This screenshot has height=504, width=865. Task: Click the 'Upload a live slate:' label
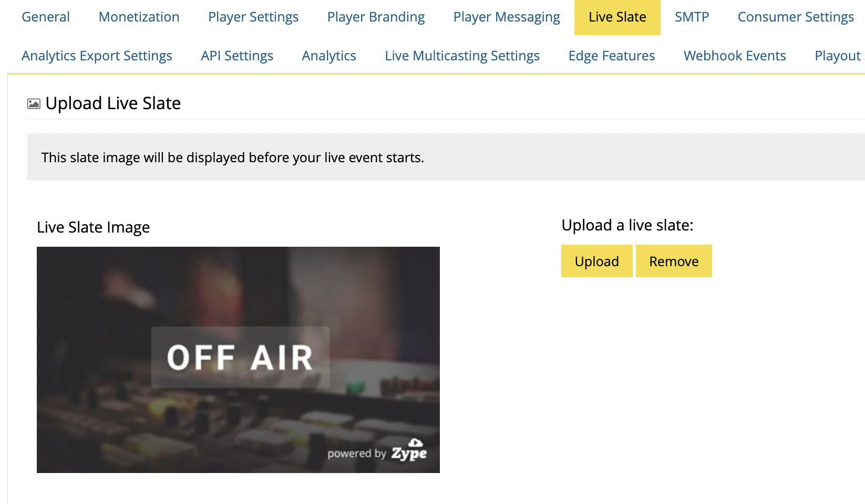click(x=627, y=225)
